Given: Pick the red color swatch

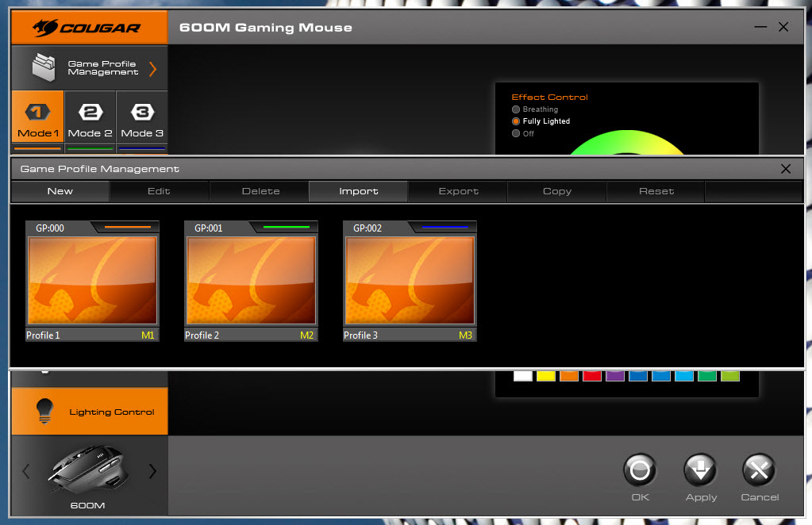Looking at the screenshot, I should click(x=592, y=376).
